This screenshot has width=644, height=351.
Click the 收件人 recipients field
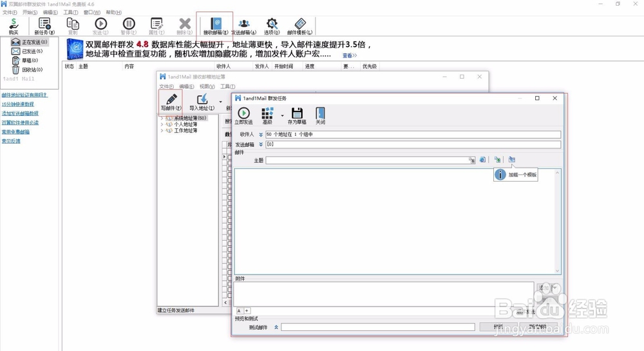413,134
